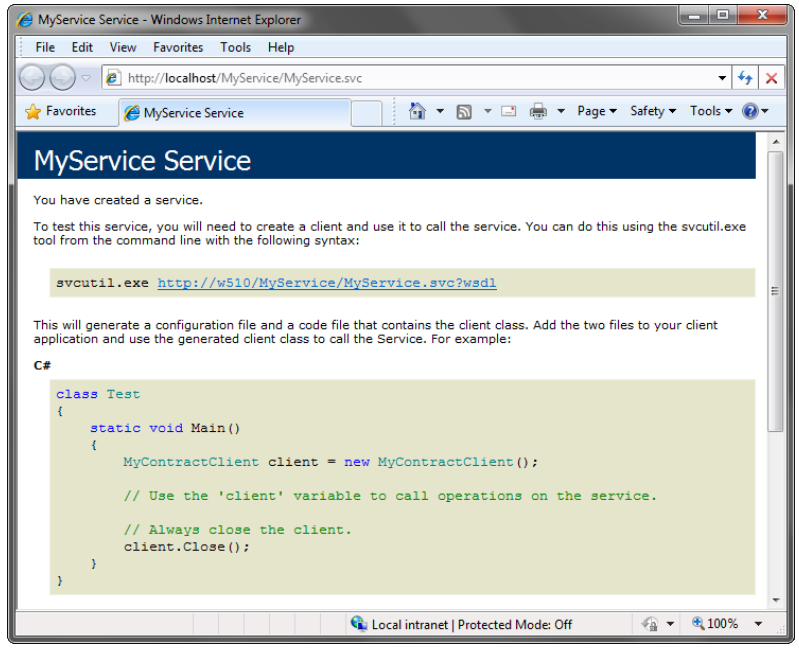Print the page using the printer icon
This screenshot has height=649, width=799.
click(x=538, y=111)
